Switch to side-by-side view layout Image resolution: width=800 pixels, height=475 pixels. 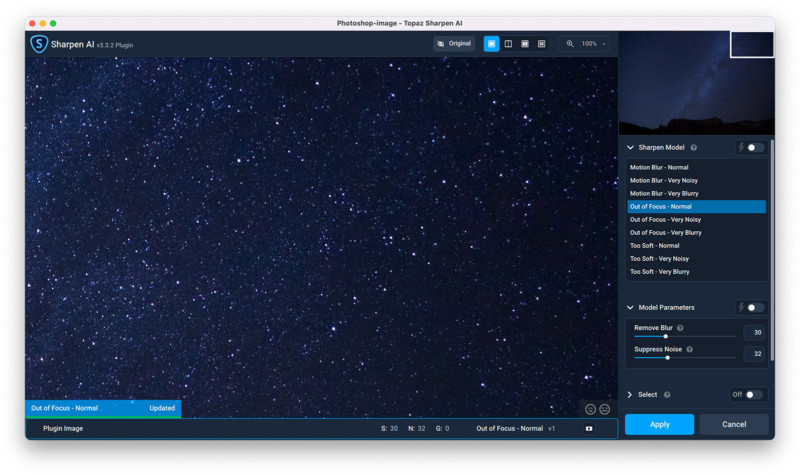click(525, 44)
